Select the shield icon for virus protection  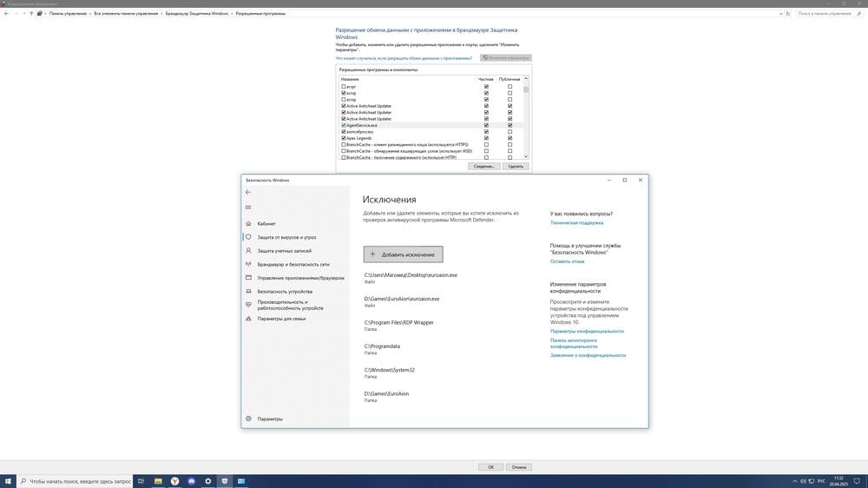(x=248, y=237)
